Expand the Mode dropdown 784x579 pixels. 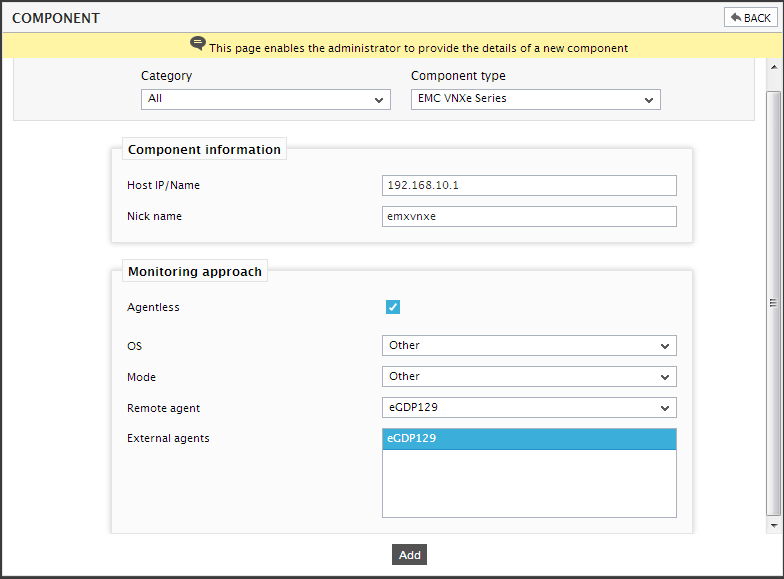529,376
